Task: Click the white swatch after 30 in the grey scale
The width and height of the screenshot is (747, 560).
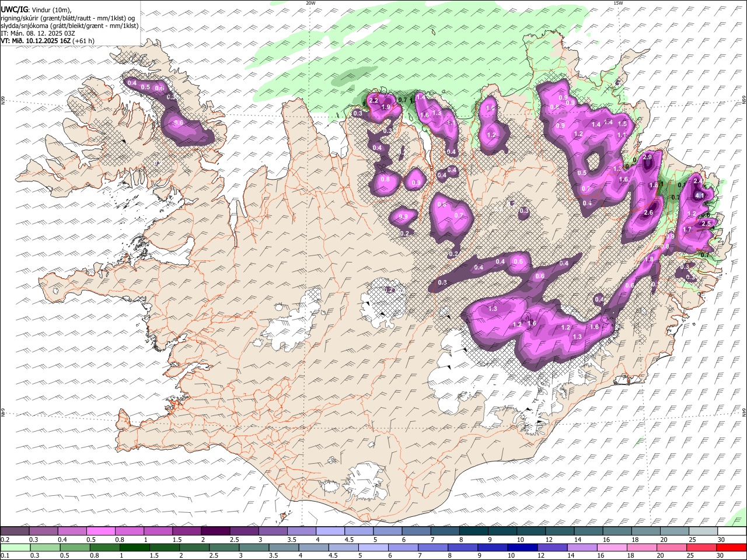Action: [x=731, y=531]
